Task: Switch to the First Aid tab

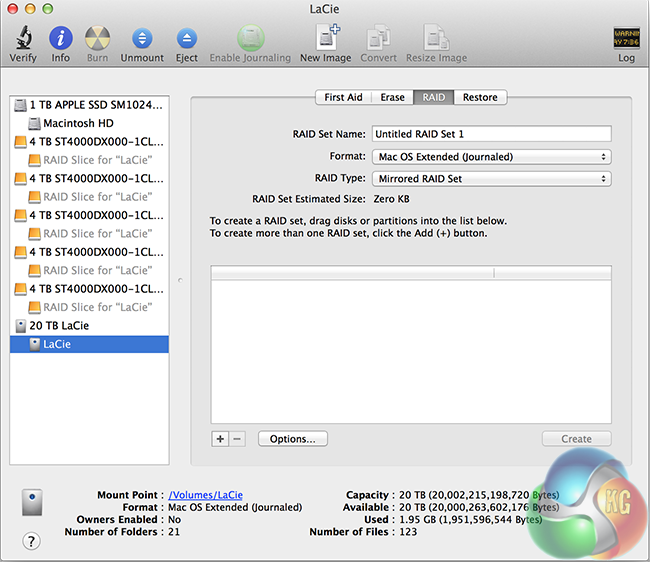Action: (343, 97)
